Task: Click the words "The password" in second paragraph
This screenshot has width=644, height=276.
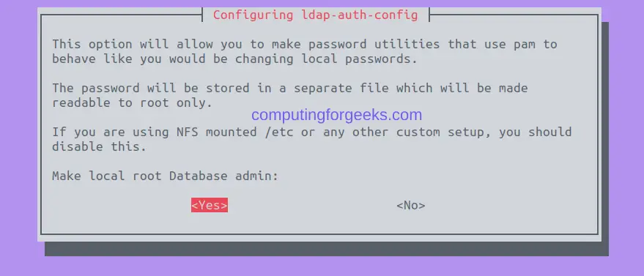Action: [x=96, y=88]
